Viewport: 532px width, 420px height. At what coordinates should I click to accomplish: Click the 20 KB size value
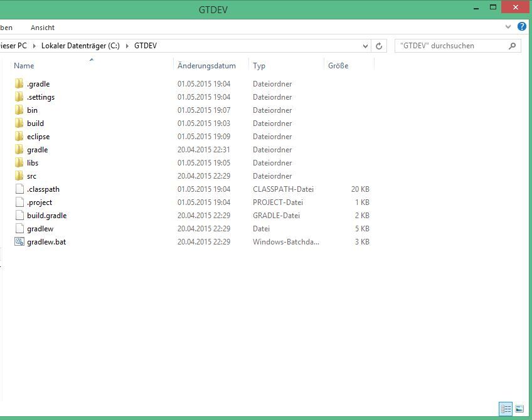(360, 189)
